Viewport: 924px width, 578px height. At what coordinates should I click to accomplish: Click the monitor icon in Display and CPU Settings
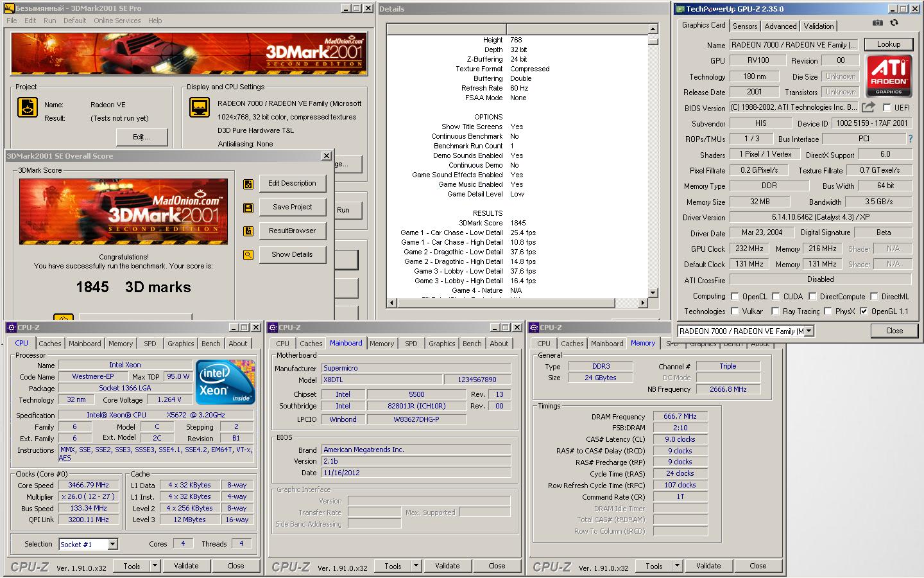(200, 107)
